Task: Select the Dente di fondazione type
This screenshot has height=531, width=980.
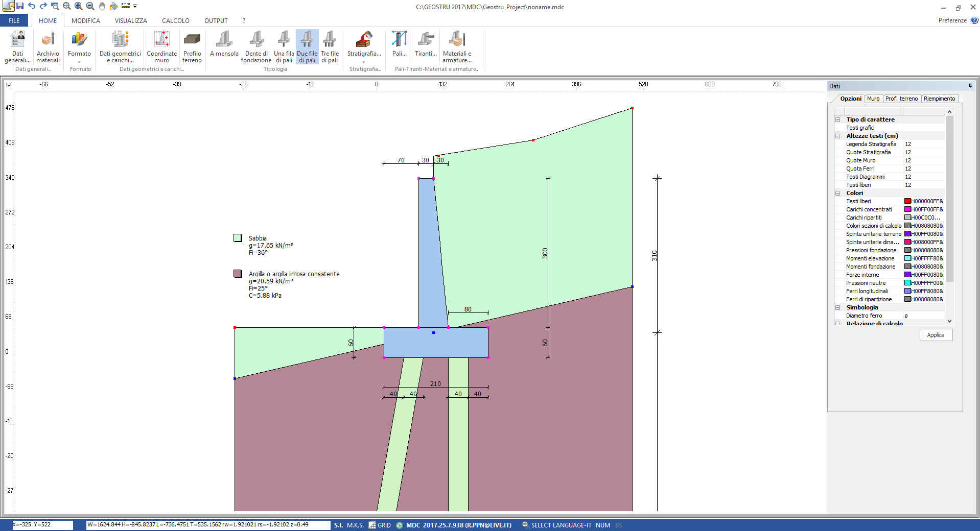Action: 256,46
